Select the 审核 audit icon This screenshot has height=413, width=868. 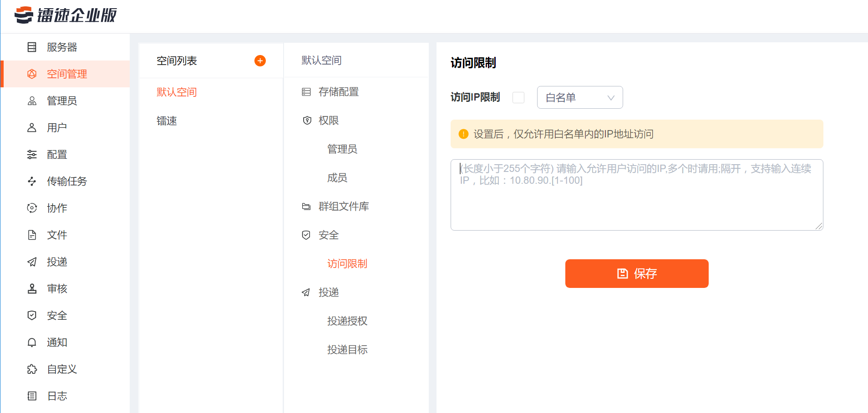[x=32, y=288]
